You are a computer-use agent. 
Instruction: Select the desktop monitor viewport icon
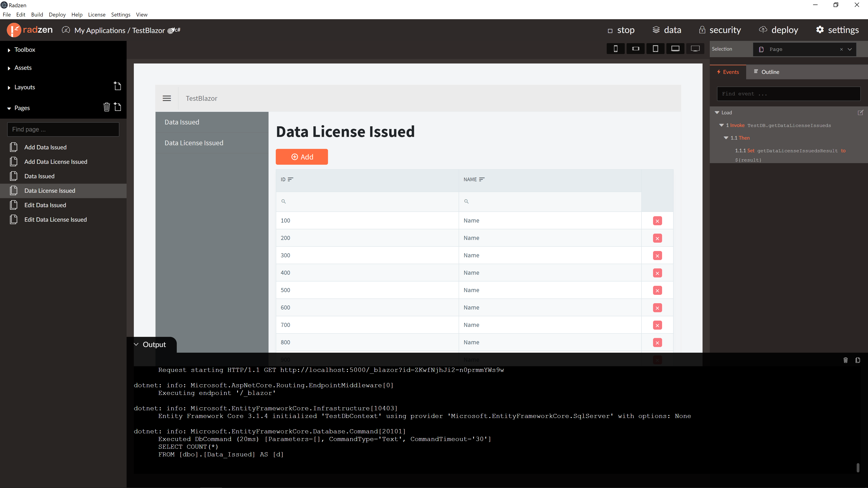click(x=695, y=49)
